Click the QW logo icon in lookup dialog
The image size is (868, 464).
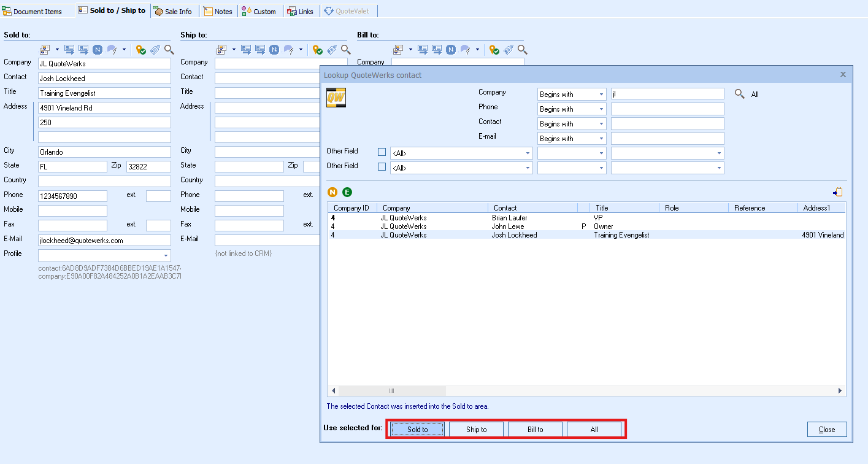[336, 98]
